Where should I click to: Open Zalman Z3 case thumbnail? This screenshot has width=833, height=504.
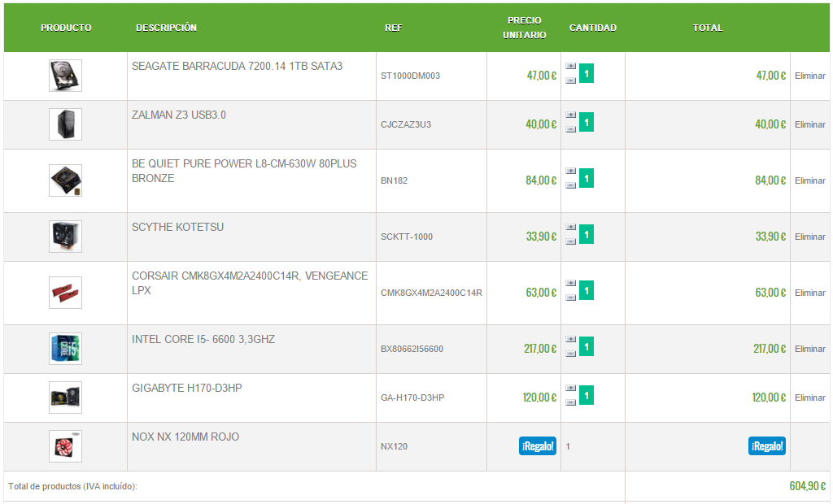pos(65,124)
